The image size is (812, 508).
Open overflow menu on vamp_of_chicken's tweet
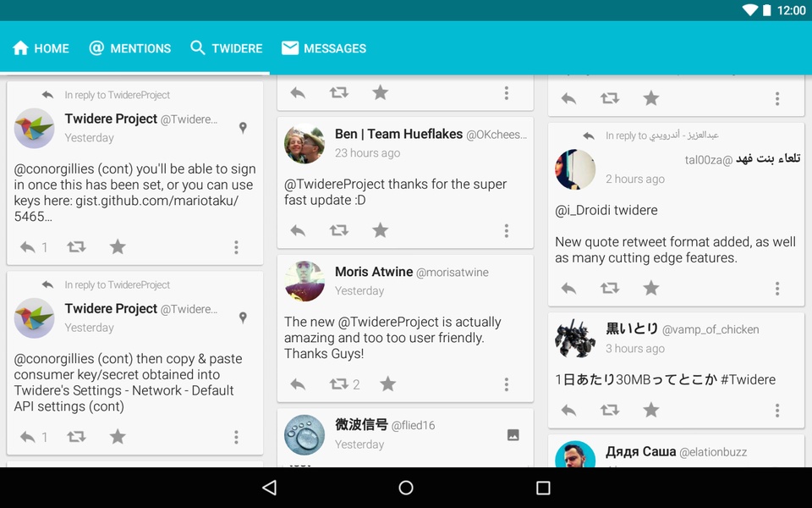click(x=777, y=411)
